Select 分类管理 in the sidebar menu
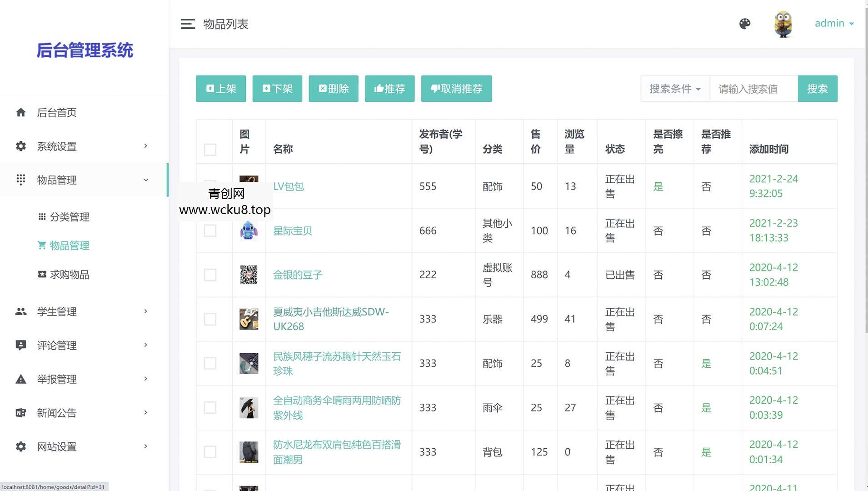Screen dimensions: 868x491 click(69, 217)
